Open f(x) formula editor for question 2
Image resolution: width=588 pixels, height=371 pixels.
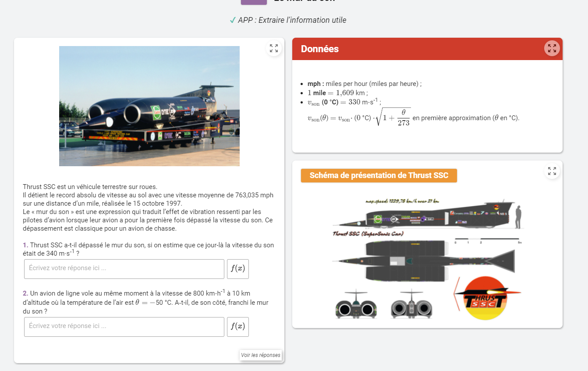tap(237, 327)
